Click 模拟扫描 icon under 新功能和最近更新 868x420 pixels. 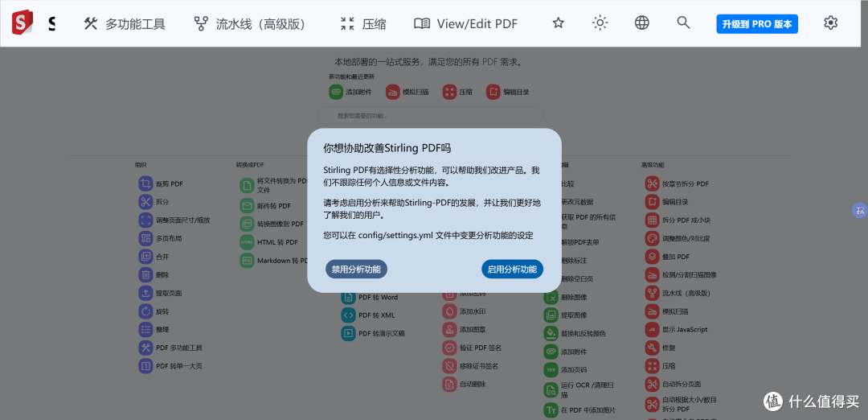pyautogui.click(x=393, y=92)
